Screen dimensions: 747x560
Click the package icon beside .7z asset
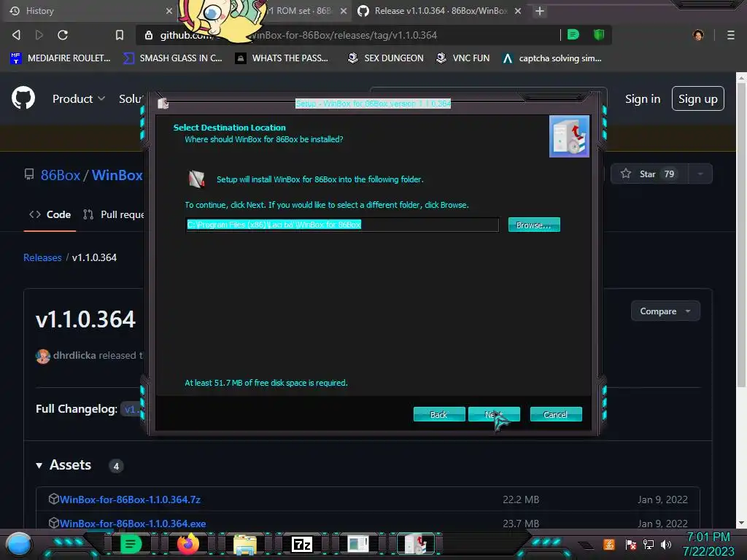[53, 499]
